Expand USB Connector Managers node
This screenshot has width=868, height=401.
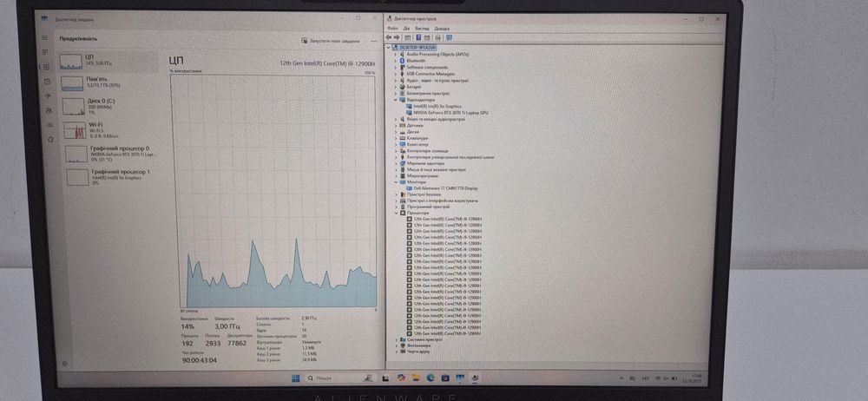point(395,74)
